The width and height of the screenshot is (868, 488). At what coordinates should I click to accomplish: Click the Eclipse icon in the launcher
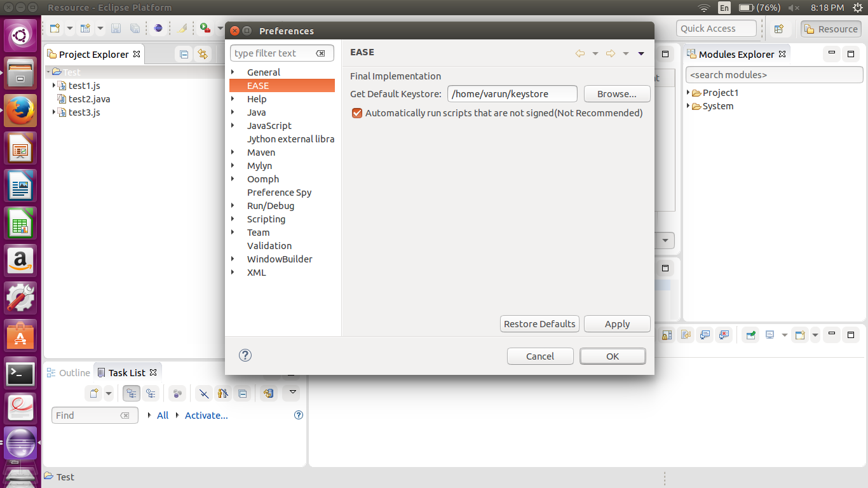(x=20, y=443)
